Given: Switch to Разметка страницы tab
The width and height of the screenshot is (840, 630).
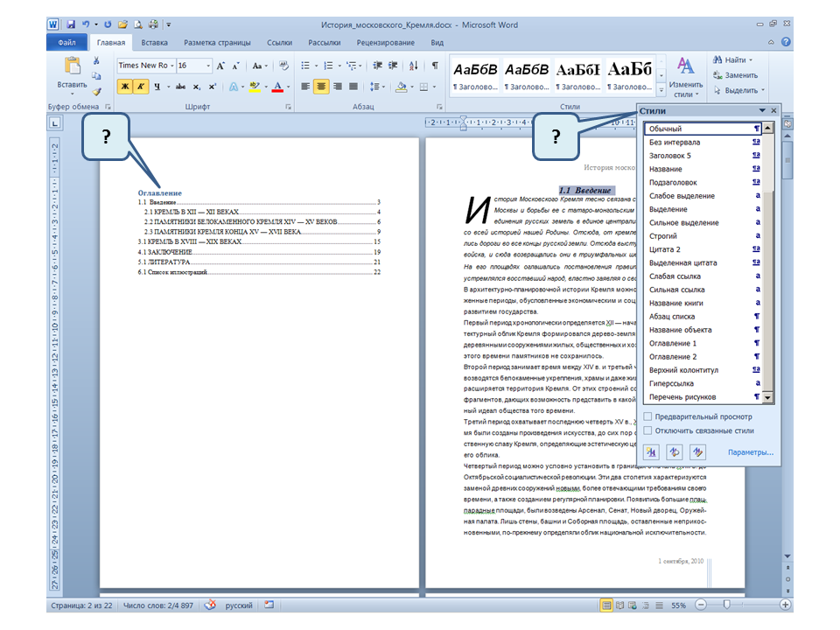Looking at the screenshot, I should coord(217,42).
